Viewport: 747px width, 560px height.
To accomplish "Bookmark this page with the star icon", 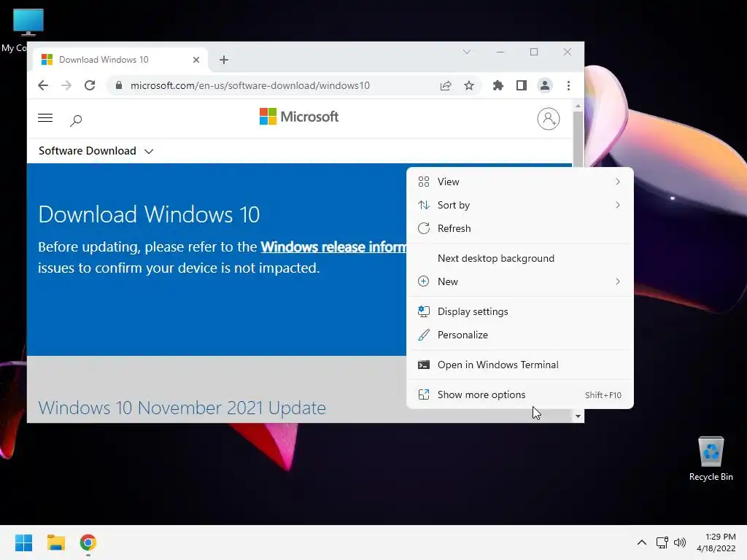I will (469, 85).
